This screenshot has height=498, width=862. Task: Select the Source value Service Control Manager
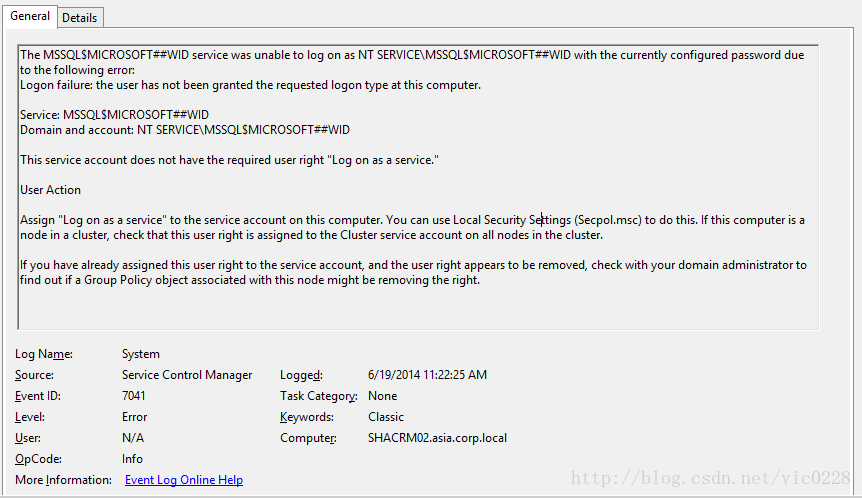coord(187,375)
